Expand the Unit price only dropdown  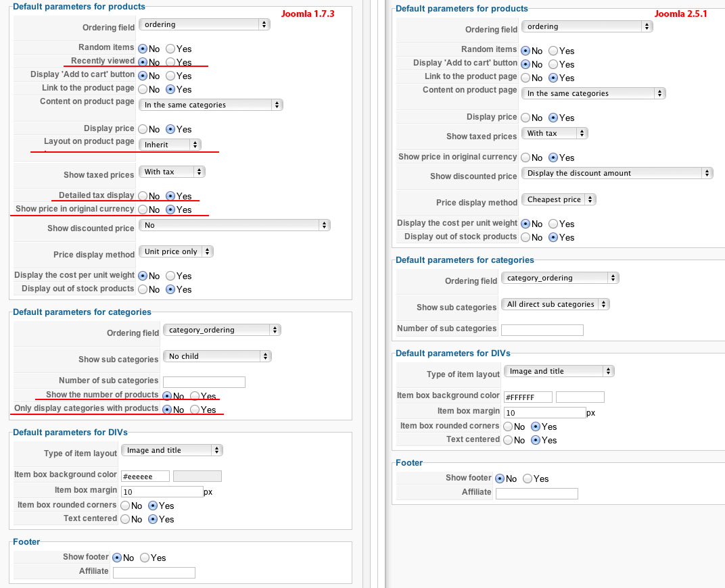click(176, 251)
